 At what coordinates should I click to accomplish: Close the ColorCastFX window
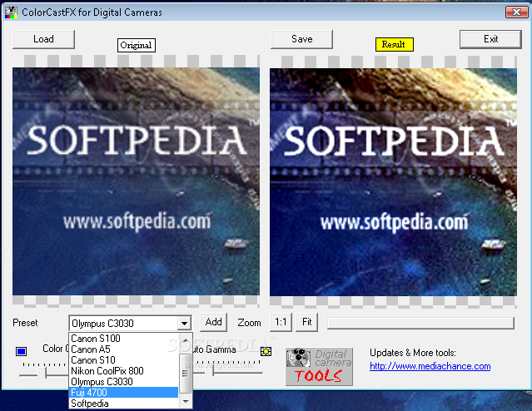click(x=516, y=12)
